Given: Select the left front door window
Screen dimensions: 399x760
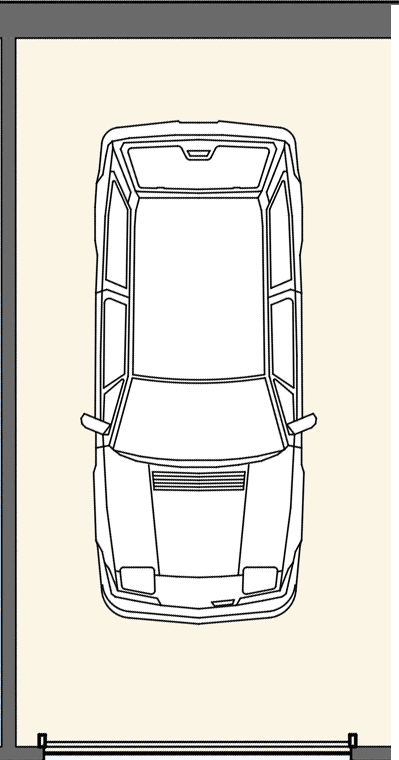Looking at the screenshot, I should coord(114,342).
